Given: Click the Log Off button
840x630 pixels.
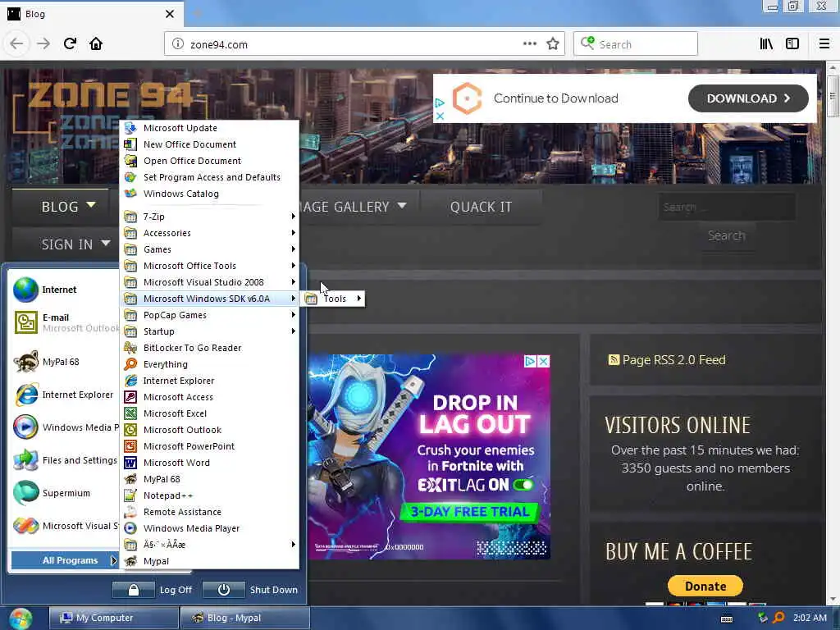Looking at the screenshot, I should (152, 590).
